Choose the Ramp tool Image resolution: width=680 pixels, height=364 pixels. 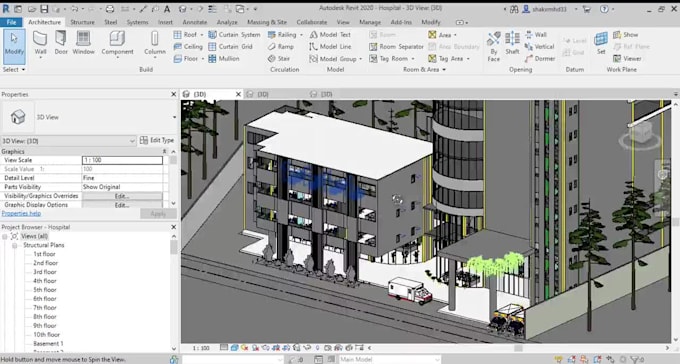pos(281,46)
